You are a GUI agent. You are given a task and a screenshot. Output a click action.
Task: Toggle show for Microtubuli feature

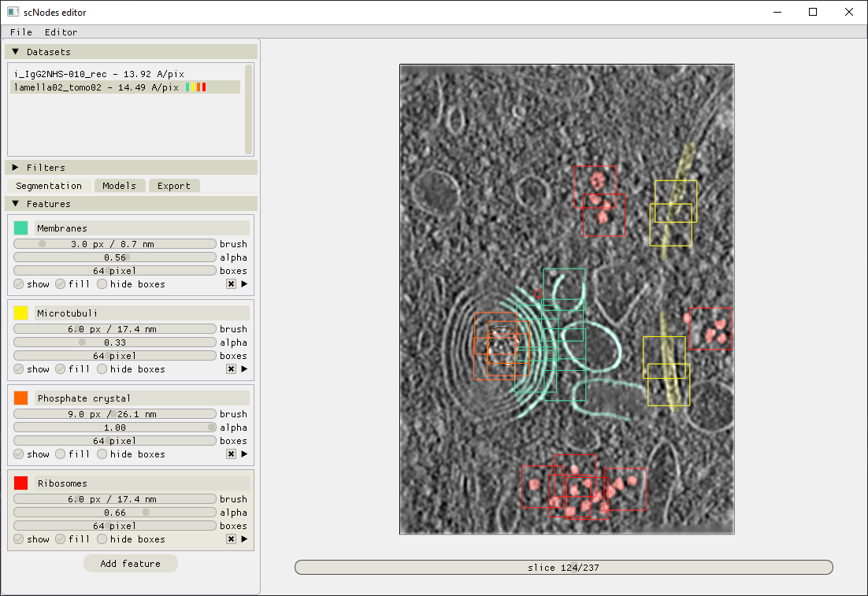pos(19,369)
